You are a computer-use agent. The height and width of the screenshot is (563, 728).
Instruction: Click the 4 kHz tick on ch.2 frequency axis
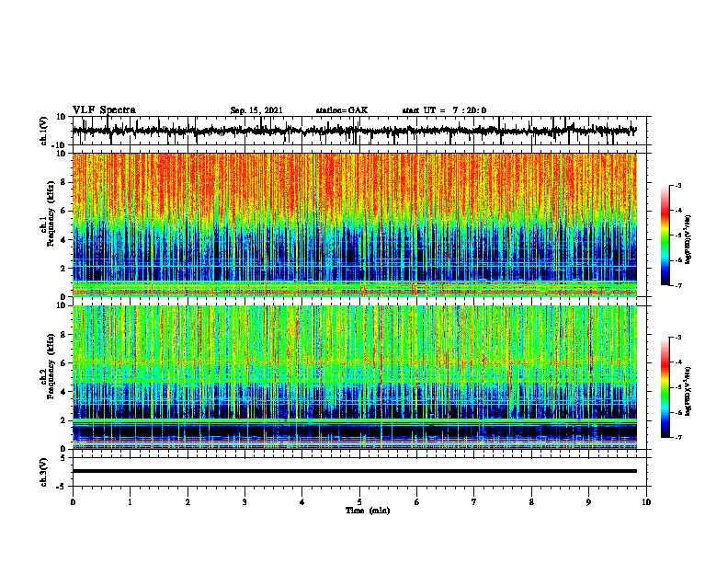coord(63,392)
